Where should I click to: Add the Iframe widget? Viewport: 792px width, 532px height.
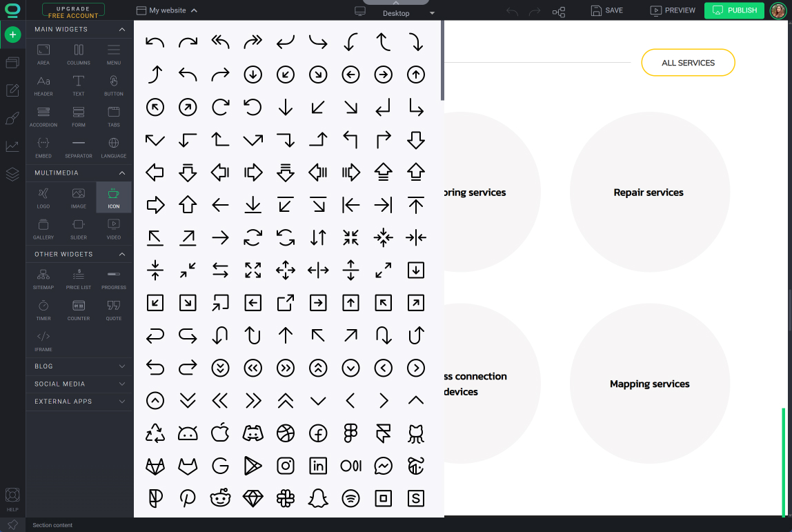coord(43,341)
